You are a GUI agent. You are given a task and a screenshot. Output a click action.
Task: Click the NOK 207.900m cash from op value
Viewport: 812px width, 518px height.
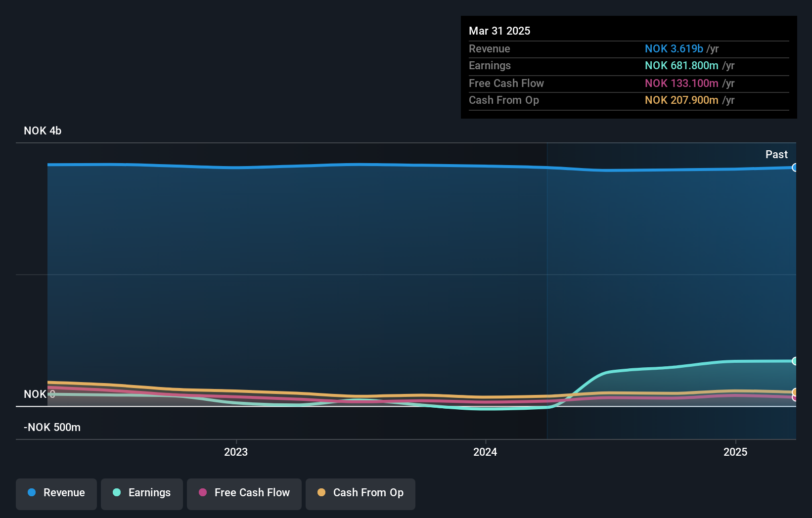(681, 100)
